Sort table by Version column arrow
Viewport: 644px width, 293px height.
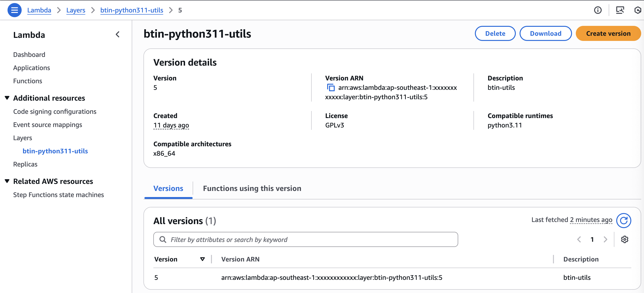(203, 259)
